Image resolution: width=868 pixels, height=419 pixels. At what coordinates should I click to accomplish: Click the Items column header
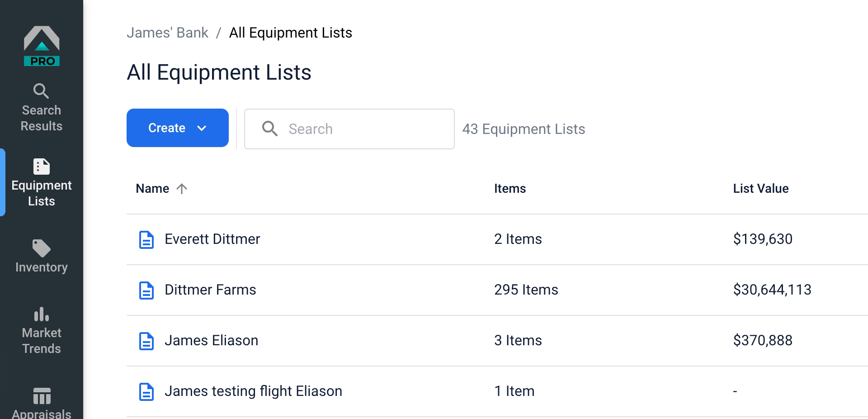click(x=509, y=189)
